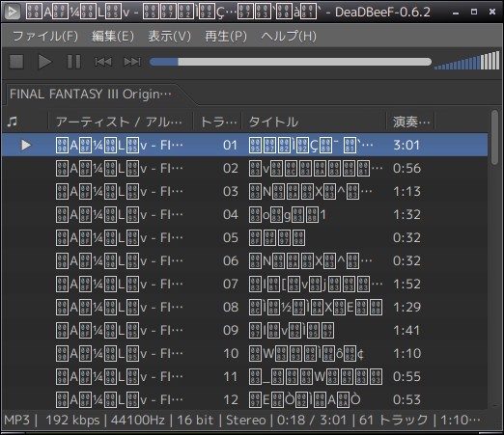Click the 192 kbps status bar text
This screenshot has height=435, width=504.
pyautogui.click(x=72, y=421)
